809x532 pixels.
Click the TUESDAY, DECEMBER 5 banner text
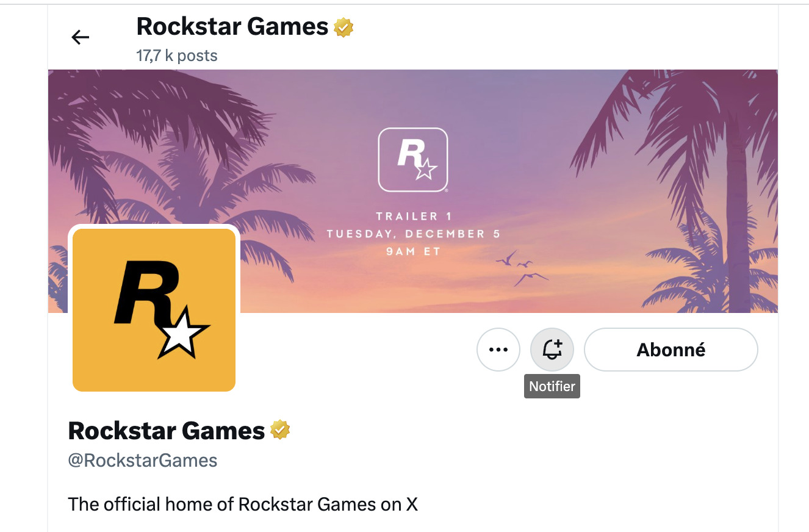(414, 234)
